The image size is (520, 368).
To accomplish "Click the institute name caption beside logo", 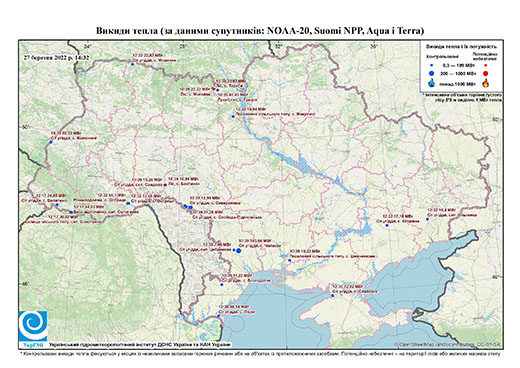I will tap(140, 344).
